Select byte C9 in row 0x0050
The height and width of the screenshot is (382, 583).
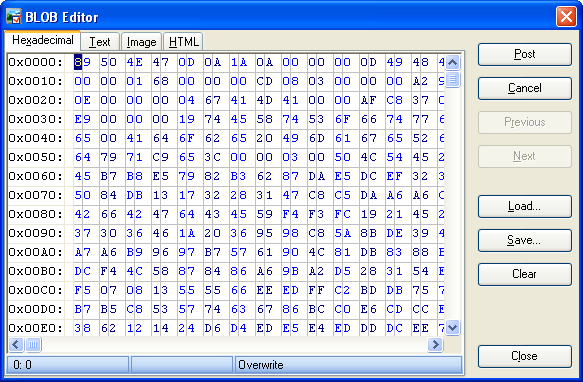(160, 157)
